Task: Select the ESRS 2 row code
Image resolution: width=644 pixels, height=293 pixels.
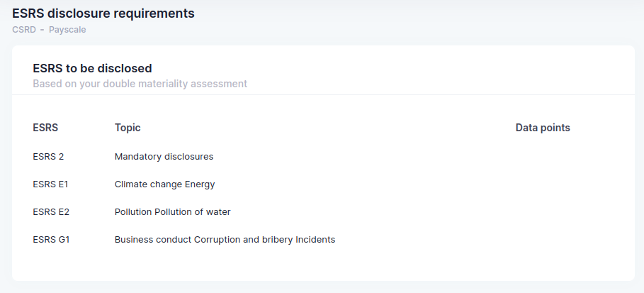Action: [49, 156]
